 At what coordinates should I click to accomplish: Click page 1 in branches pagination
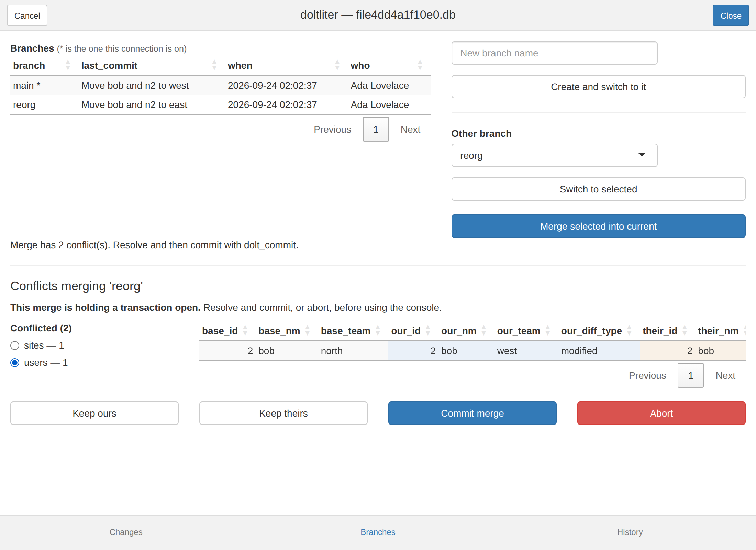(376, 129)
